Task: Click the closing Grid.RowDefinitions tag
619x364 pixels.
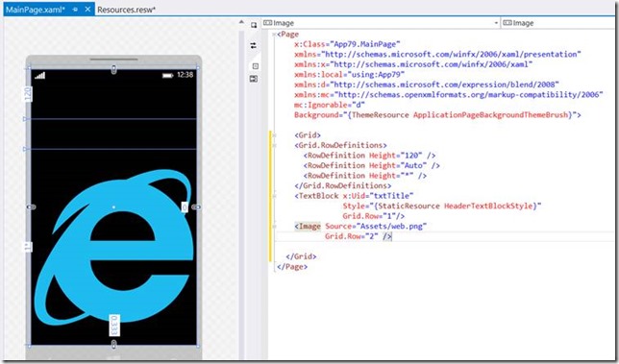Action: click(x=343, y=185)
